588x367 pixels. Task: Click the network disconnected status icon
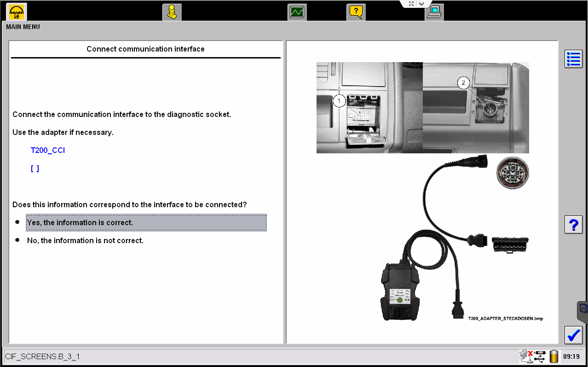tap(526, 356)
